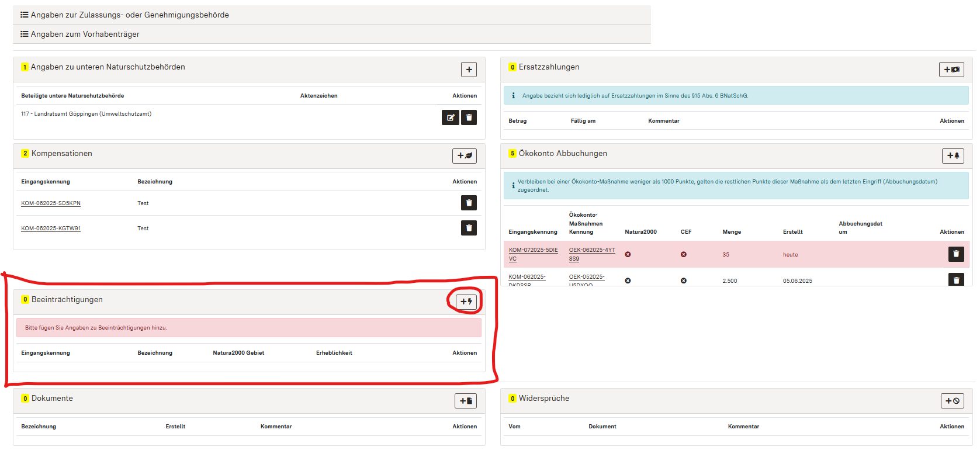Click Natura2000 status icon in 2.500 row

(628, 281)
